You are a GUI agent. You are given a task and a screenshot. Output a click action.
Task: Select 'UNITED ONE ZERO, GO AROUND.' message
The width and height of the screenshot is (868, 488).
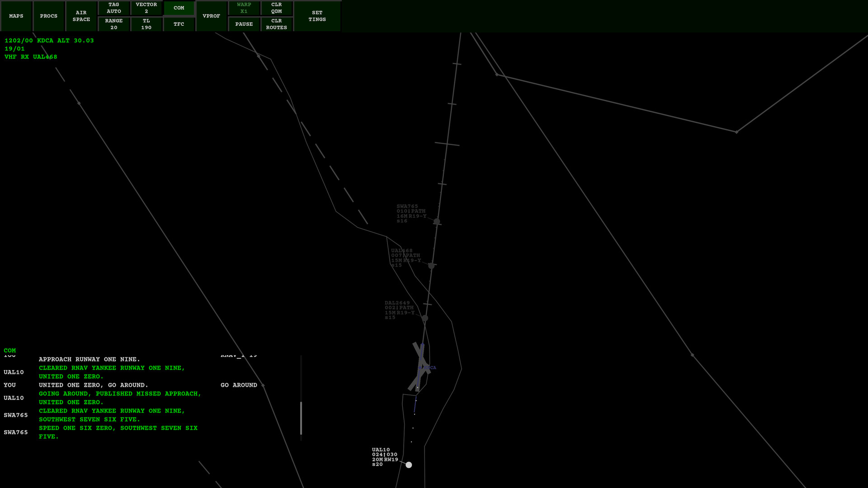(x=94, y=385)
